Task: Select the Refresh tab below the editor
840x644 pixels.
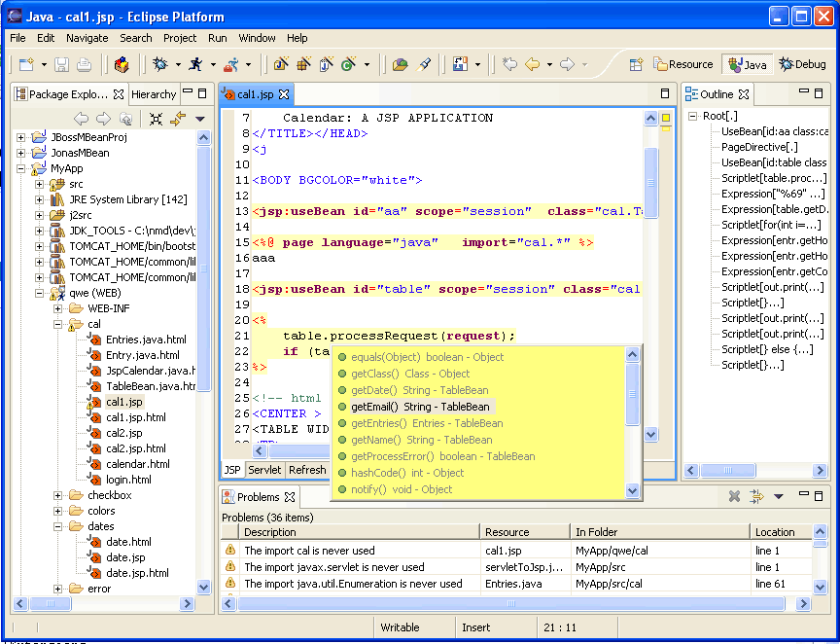Action: click(x=307, y=470)
